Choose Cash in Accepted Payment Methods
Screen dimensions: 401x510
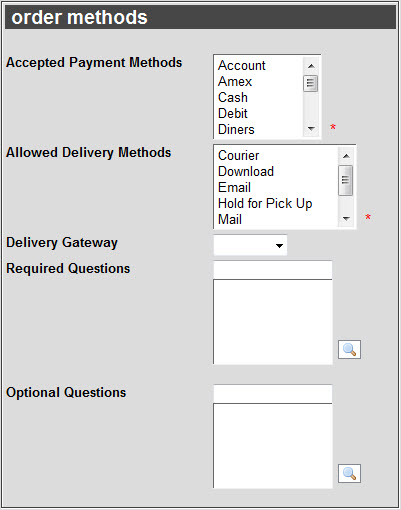(233, 98)
